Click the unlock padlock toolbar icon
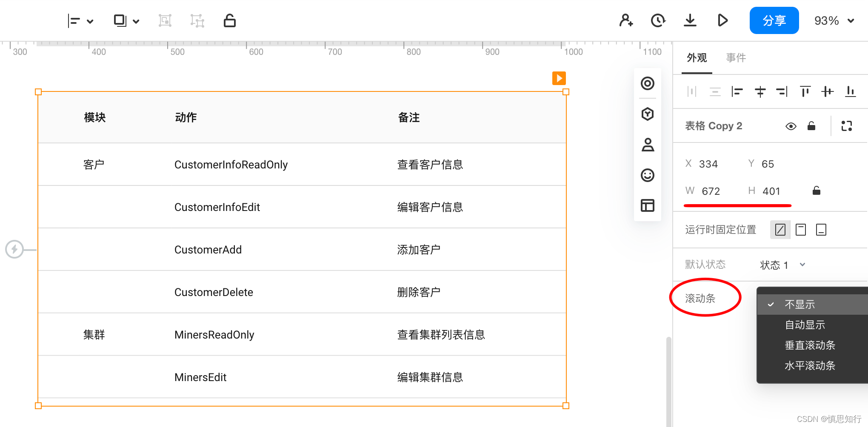 pyautogui.click(x=230, y=20)
